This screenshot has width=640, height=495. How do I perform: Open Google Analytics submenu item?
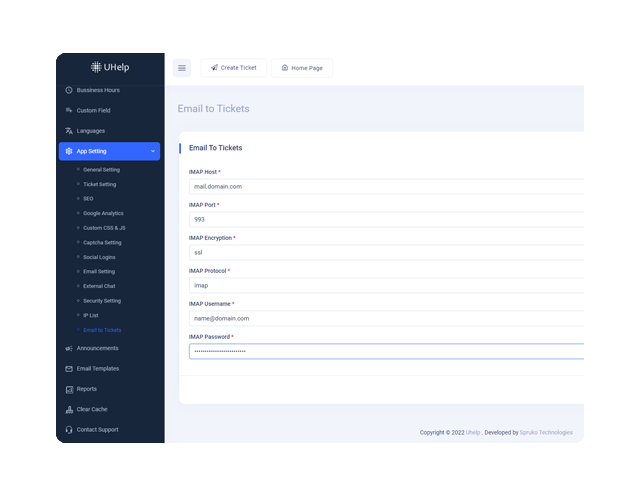pos(103,213)
